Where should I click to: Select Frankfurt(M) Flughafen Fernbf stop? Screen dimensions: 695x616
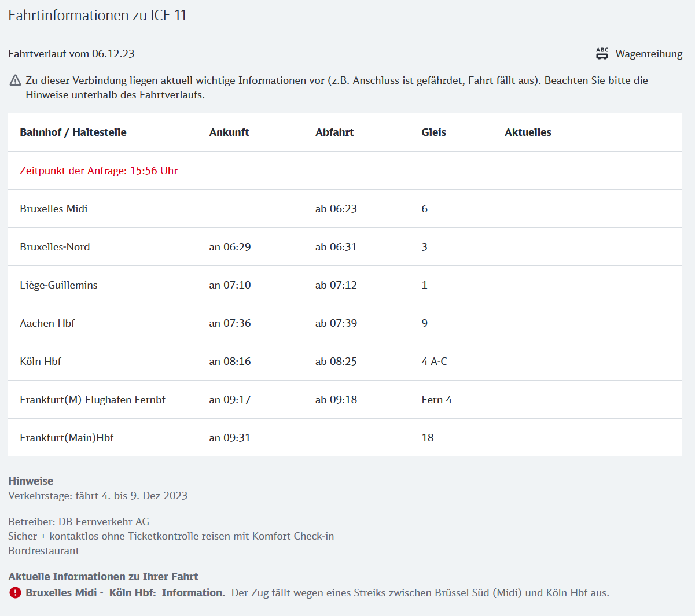(93, 400)
